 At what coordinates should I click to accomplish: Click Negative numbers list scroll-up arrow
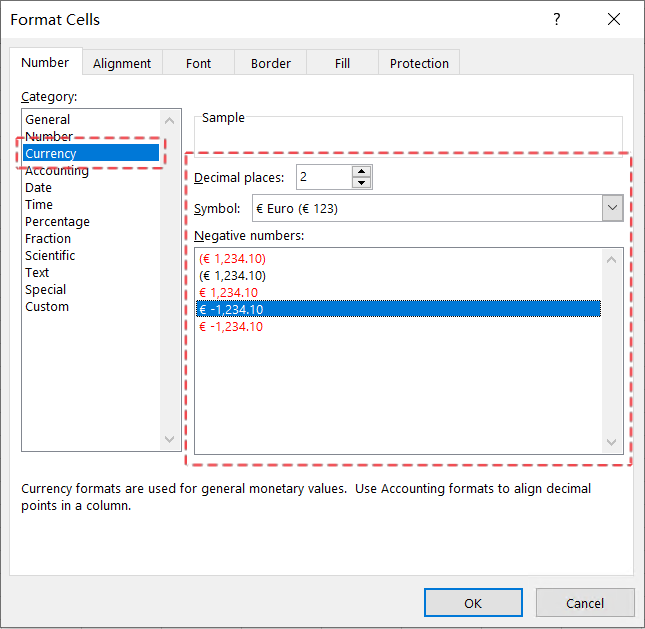tap(611, 260)
